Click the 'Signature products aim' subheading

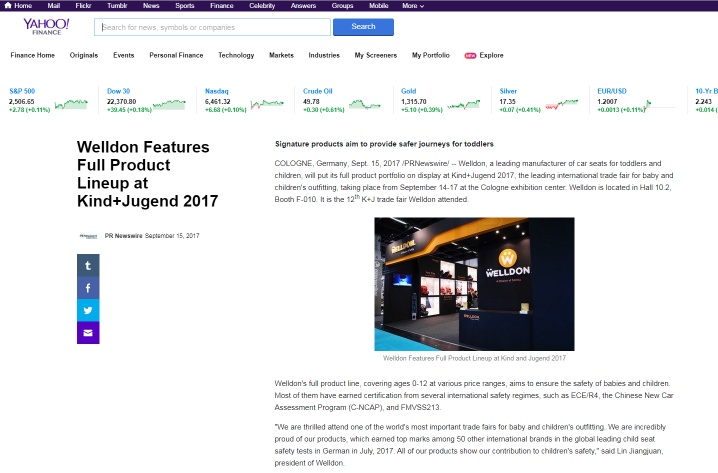click(384, 144)
